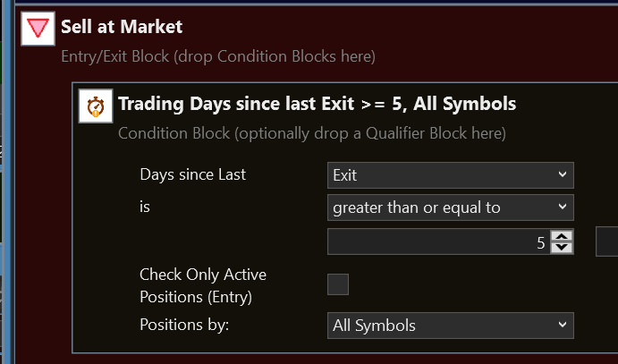Click the stopwatch Condition Block icon
618x364 pixels.
click(x=95, y=105)
